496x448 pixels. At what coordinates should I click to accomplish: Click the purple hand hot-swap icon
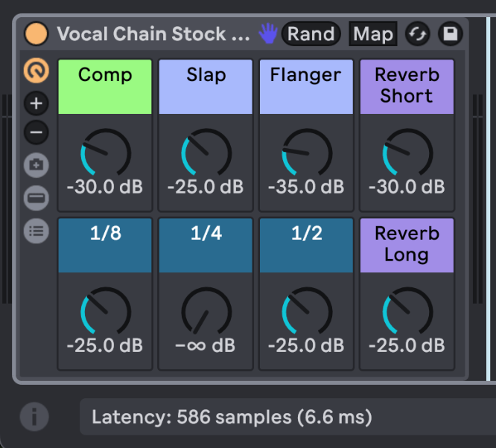[x=268, y=33]
